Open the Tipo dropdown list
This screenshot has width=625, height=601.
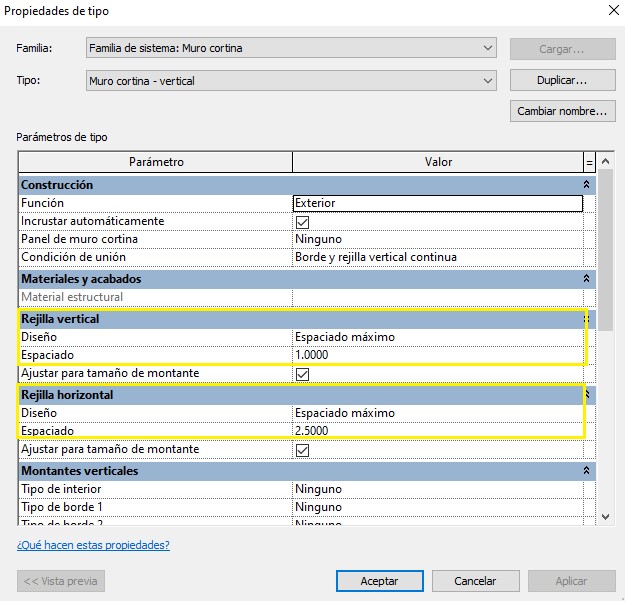[487, 81]
